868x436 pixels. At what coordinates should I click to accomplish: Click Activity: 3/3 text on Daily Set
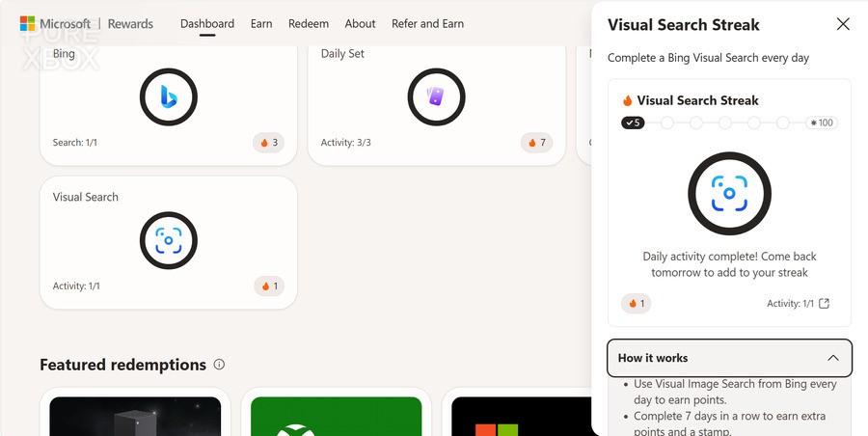pyautogui.click(x=346, y=143)
